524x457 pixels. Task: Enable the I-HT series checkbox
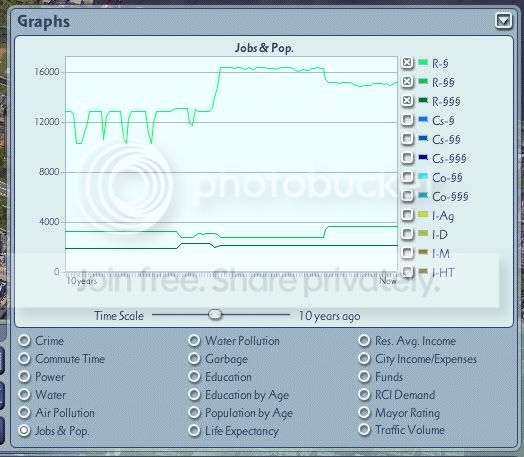pyautogui.click(x=407, y=272)
